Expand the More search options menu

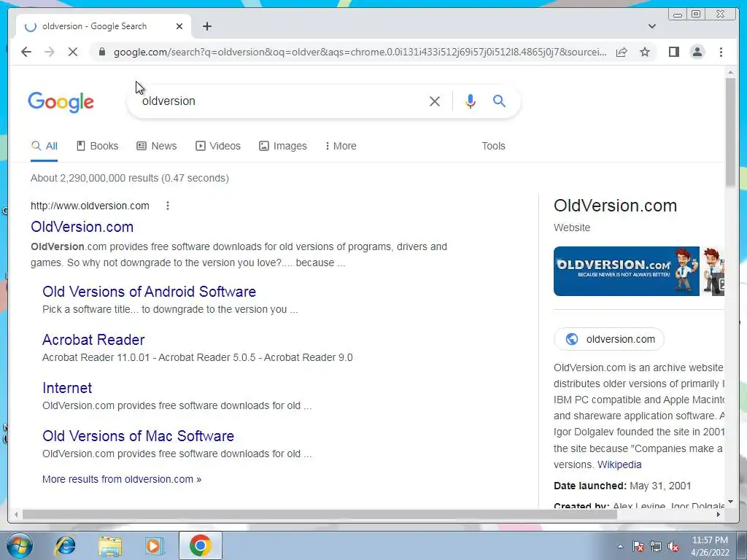341,146
